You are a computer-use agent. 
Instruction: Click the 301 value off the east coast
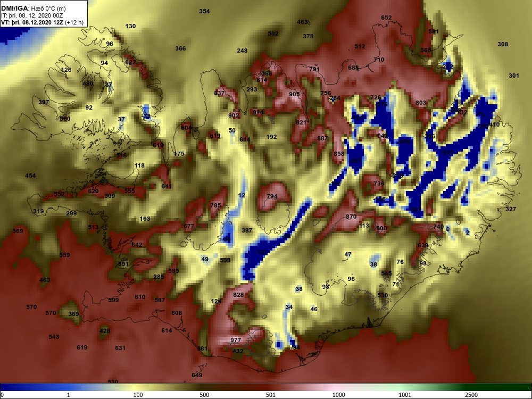[514, 76]
